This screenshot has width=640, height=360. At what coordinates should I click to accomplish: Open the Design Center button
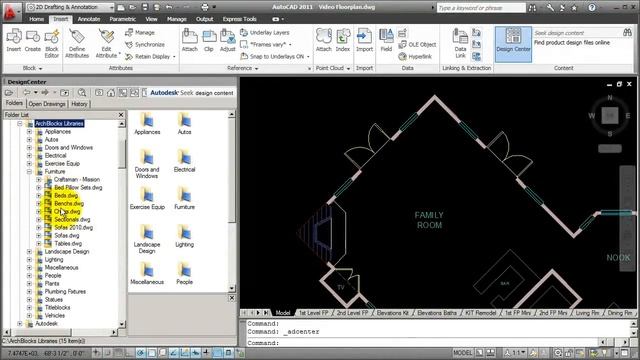point(513,44)
